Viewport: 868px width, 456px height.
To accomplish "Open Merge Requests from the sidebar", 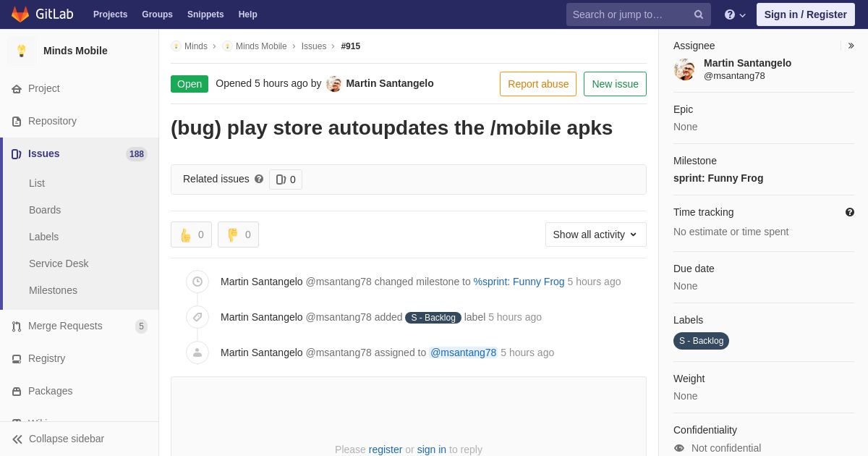I will [65, 326].
